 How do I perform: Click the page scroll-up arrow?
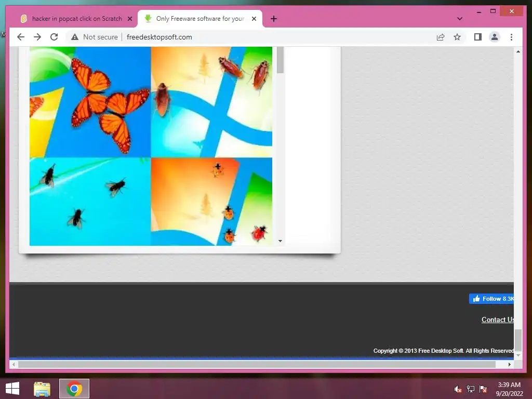518,51
